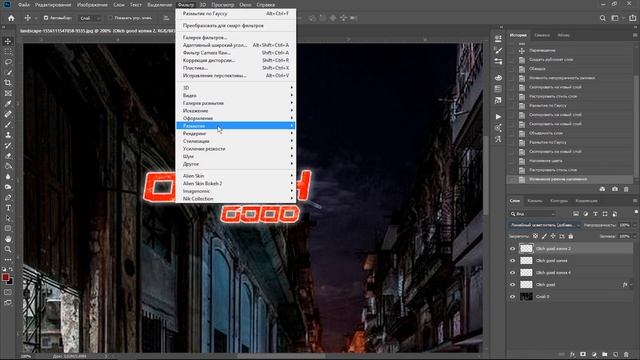Open the opacity slider dropdown arrow
Image resolution: width=640 pixels, height=360 pixels.
tap(634, 225)
